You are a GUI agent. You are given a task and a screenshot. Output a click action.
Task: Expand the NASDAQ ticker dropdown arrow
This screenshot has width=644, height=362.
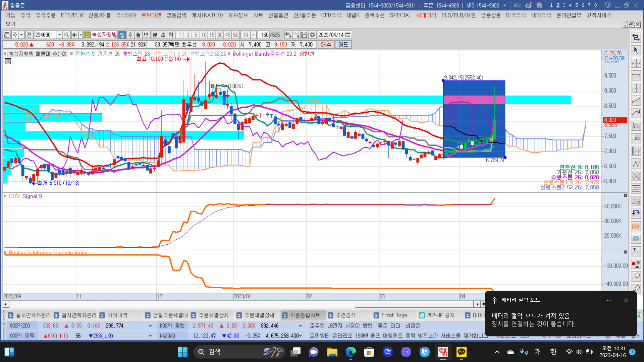(300, 336)
